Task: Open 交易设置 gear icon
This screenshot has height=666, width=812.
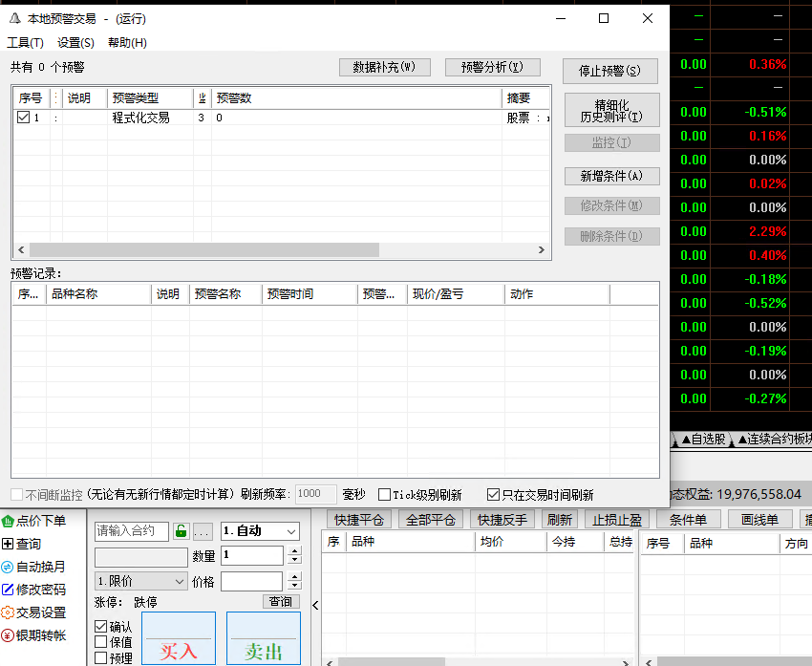Action: pyautogui.click(x=8, y=612)
